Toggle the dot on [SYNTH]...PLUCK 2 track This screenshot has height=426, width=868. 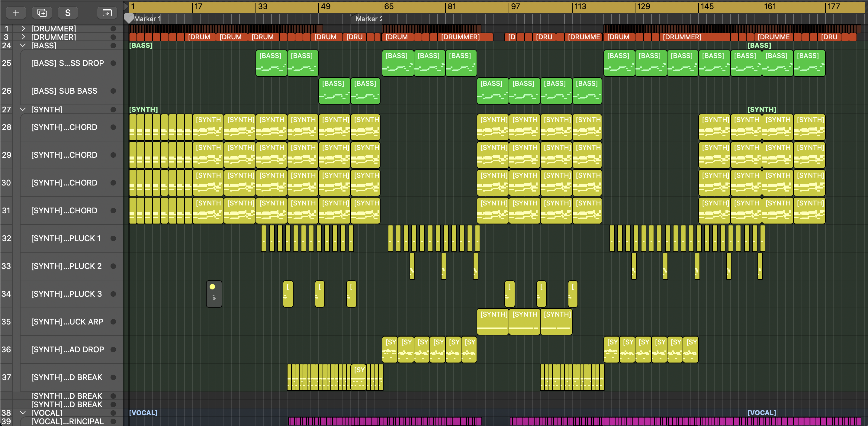(x=113, y=266)
